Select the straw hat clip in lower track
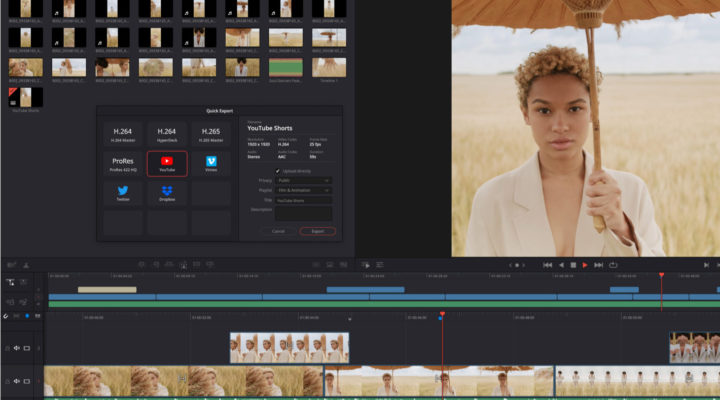Image resolution: width=720 pixels, height=400 pixels. (184, 381)
